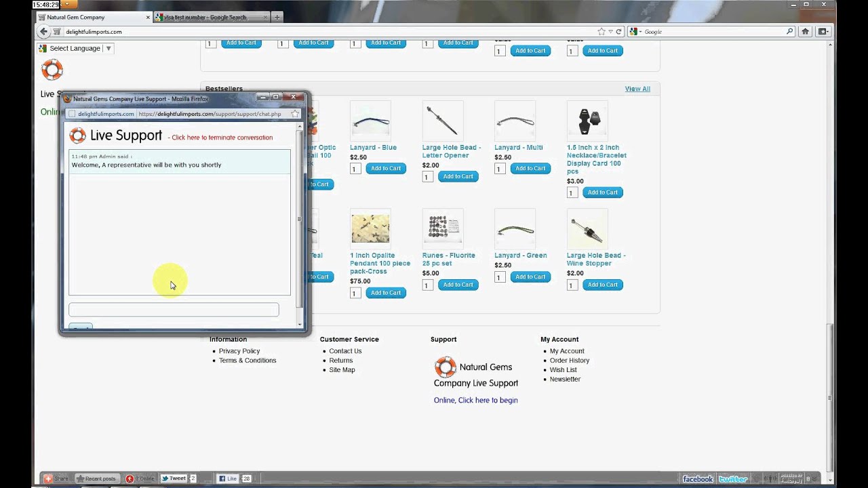Add Large Hole Bead Letter Opener to cart
The image size is (868, 488).
click(458, 176)
